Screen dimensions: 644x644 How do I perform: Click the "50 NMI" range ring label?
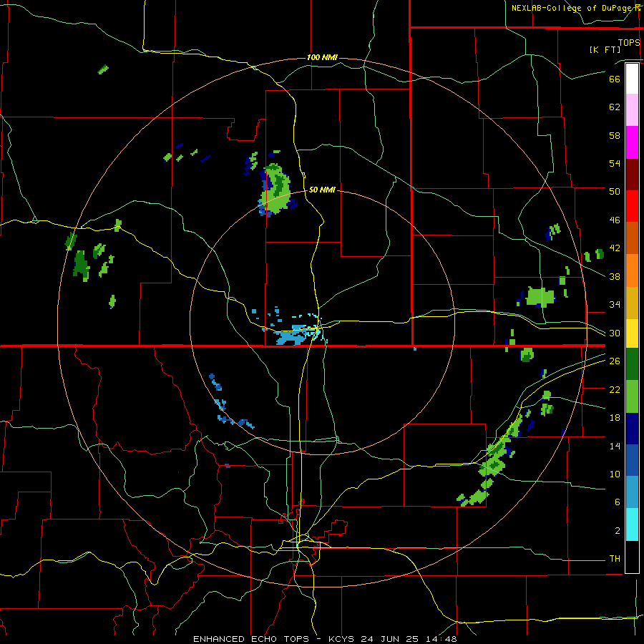pyautogui.click(x=322, y=190)
